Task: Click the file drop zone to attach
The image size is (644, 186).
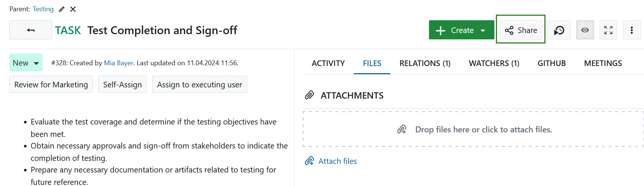Action: pos(473,129)
